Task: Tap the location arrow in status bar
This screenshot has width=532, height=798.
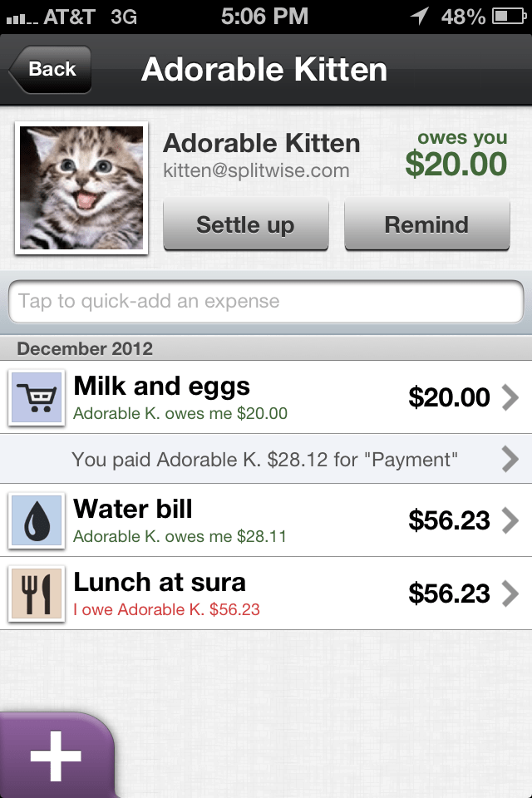Action: pos(419,16)
